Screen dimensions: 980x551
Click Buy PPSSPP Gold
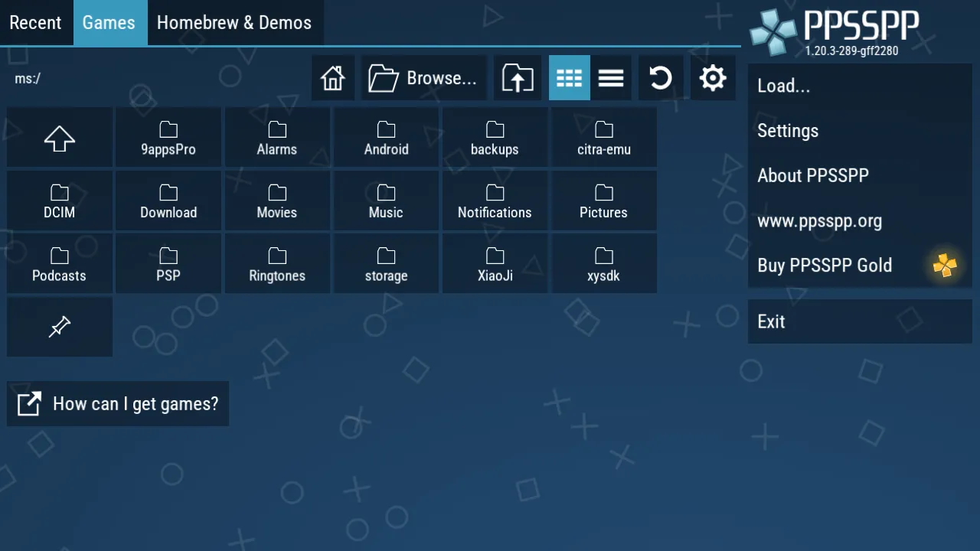click(860, 266)
